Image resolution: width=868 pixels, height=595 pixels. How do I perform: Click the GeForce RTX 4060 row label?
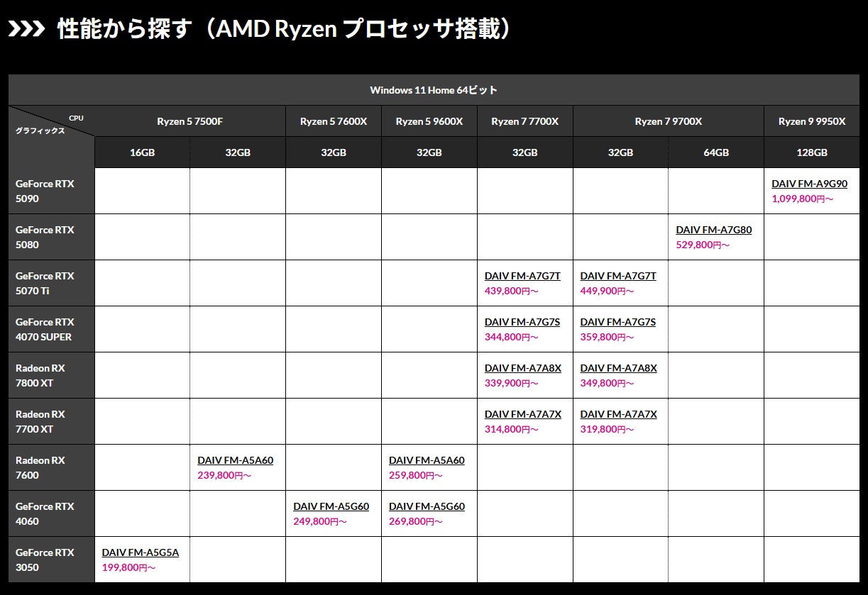51,513
